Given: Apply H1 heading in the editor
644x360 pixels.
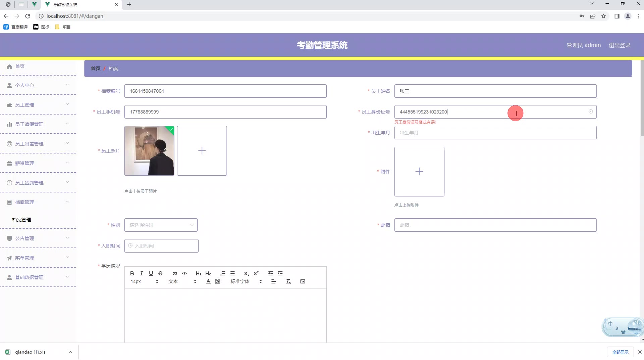Looking at the screenshot, I should pos(199,273).
